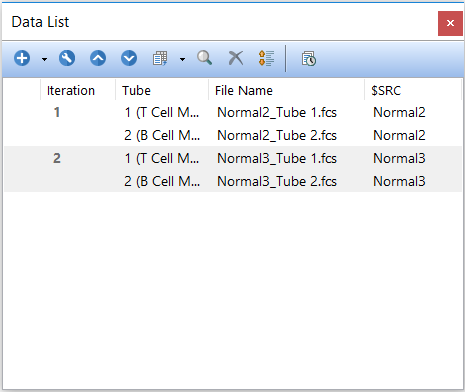Click $SRC Normal3 in Normal3_Tube 1.fcs row
The image size is (465, 392).
pyautogui.click(x=399, y=158)
